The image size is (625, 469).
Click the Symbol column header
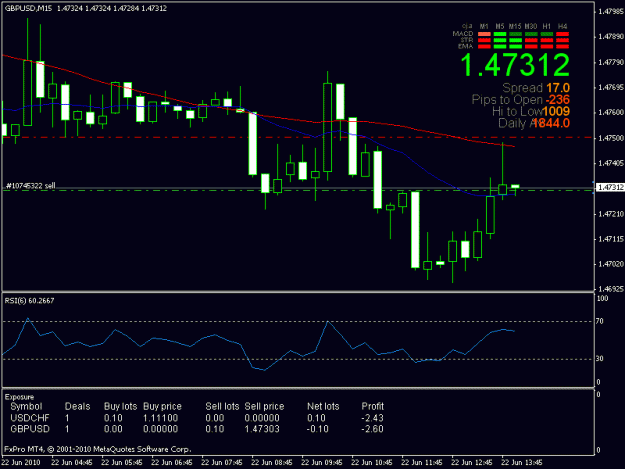(26, 406)
